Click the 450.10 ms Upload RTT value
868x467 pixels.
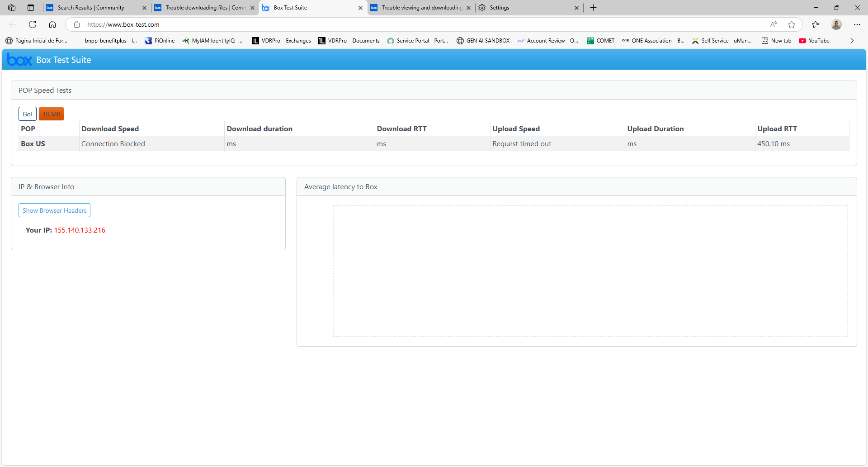774,143
